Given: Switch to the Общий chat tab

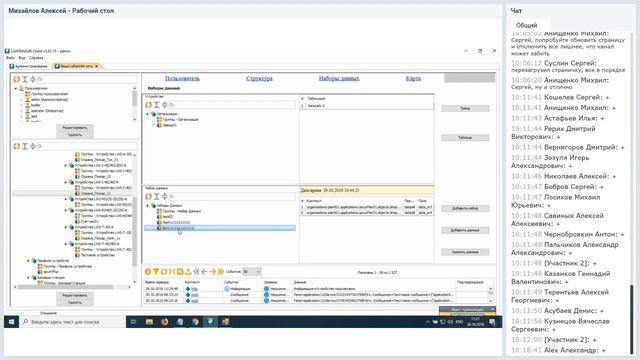Looking at the screenshot, I should (x=527, y=25).
